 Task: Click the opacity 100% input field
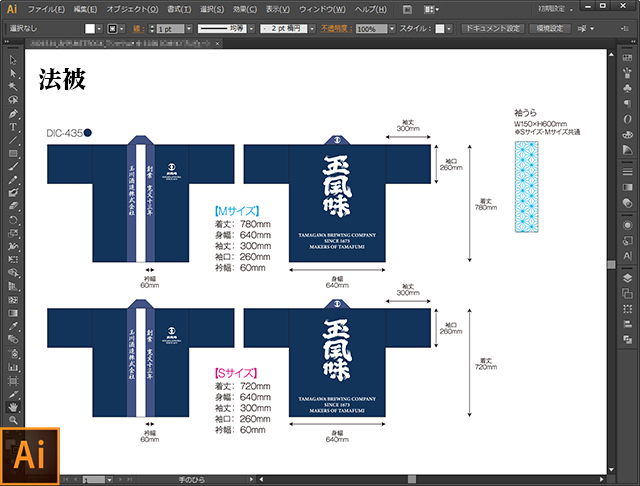[x=371, y=29]
